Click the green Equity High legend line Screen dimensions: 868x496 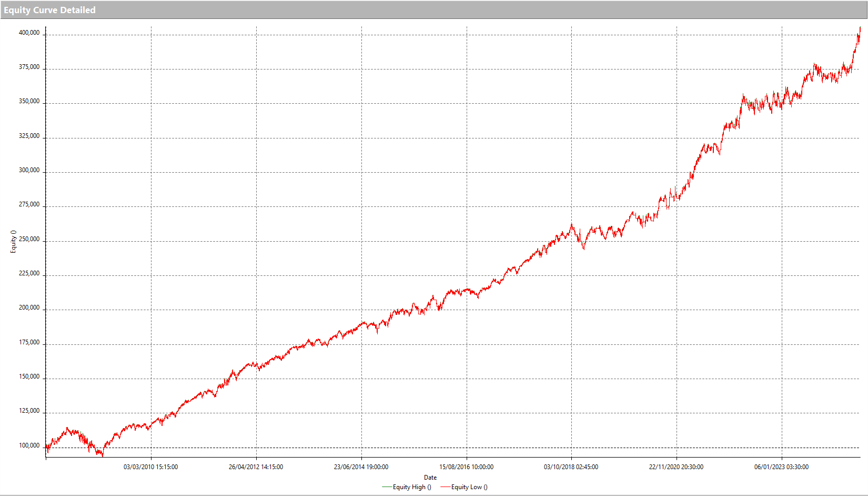387,487
